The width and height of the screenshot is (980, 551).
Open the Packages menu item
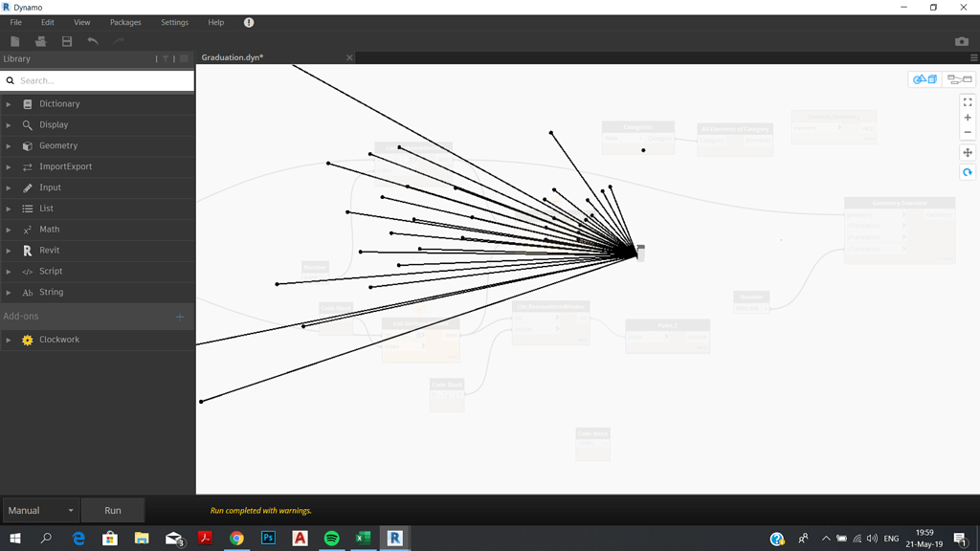click(x=124, y=22)
